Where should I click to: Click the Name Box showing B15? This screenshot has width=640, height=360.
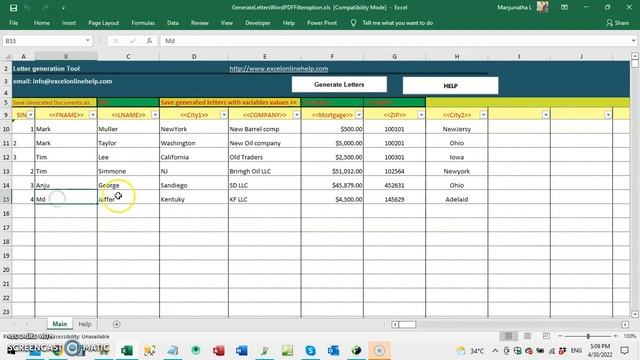[x=43, y=41]
